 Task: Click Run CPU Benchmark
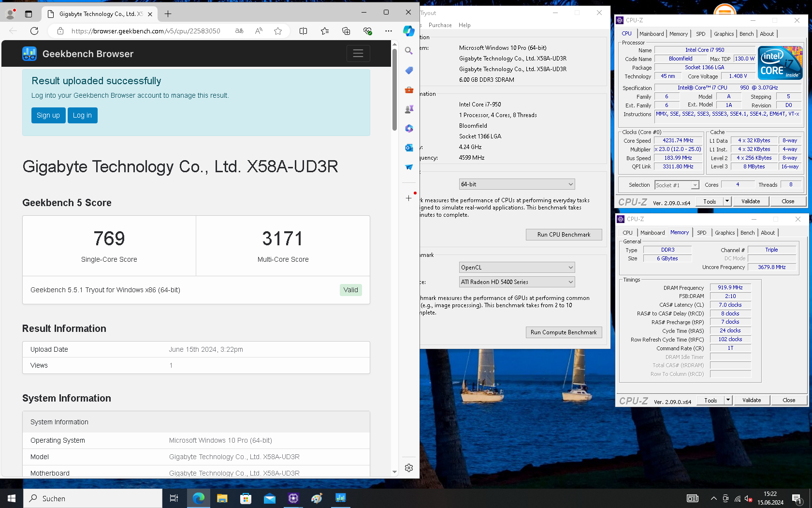(x=564, y=235)
